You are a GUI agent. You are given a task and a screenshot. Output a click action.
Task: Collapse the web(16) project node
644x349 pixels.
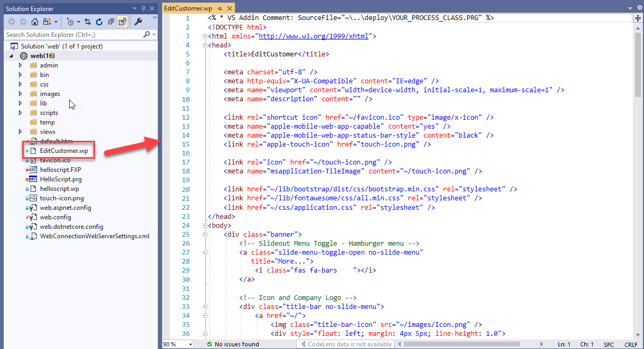click(x=12, y=56)
